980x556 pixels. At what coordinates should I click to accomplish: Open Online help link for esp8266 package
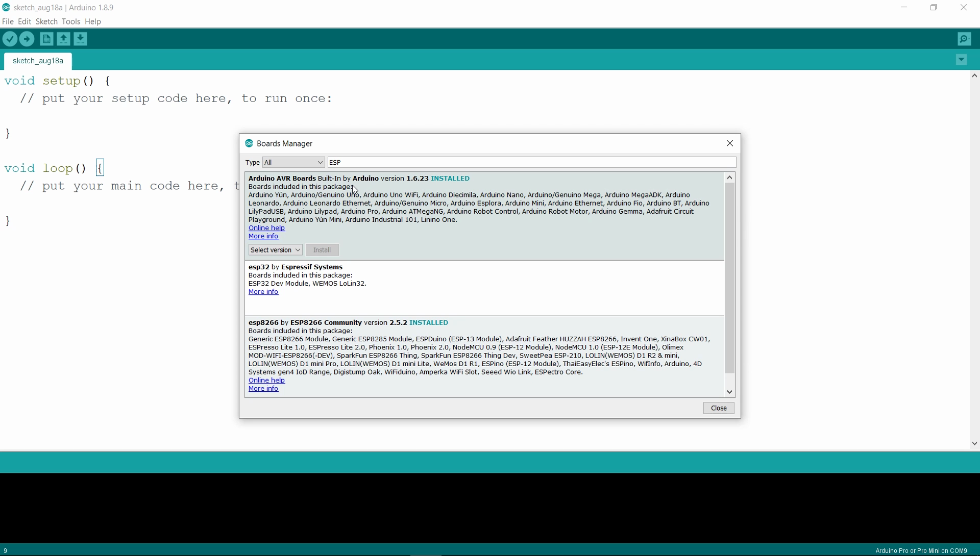click(266, 381)
